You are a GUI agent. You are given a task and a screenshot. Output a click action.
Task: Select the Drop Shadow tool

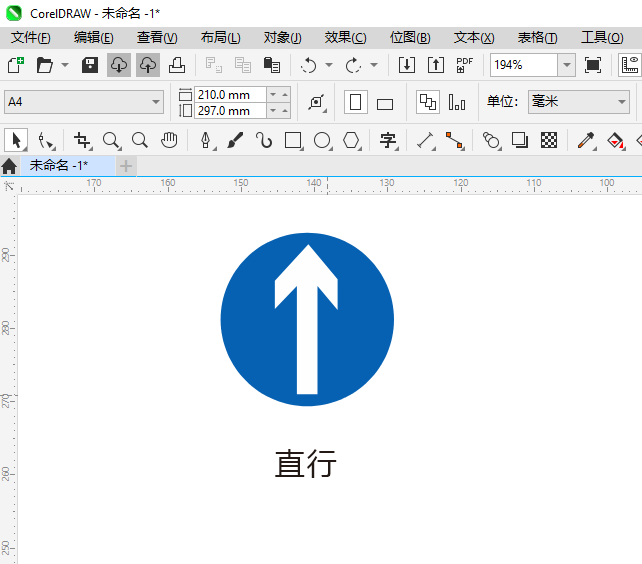click(520, 140)
